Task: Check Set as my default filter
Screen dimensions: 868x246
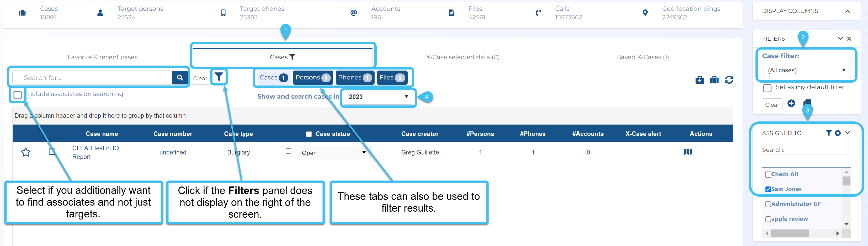Action: point(767,88)
